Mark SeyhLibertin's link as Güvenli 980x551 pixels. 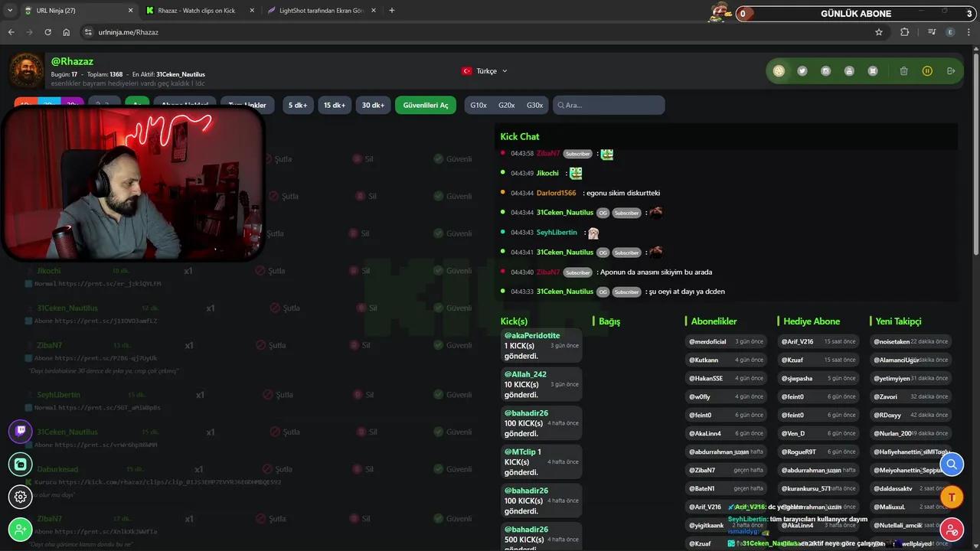(x=452, y=395)
